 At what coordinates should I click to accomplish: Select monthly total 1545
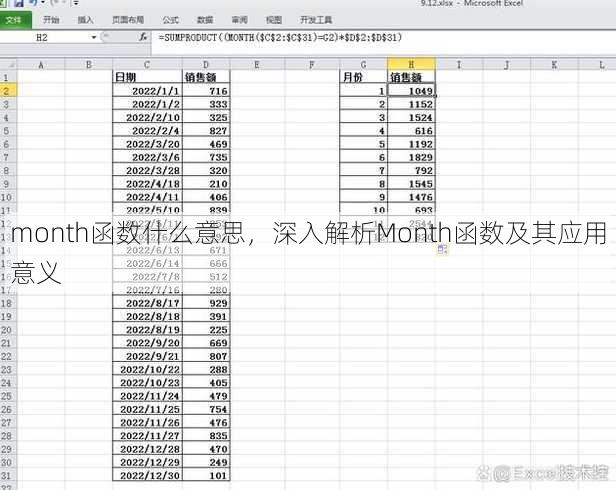411,184
